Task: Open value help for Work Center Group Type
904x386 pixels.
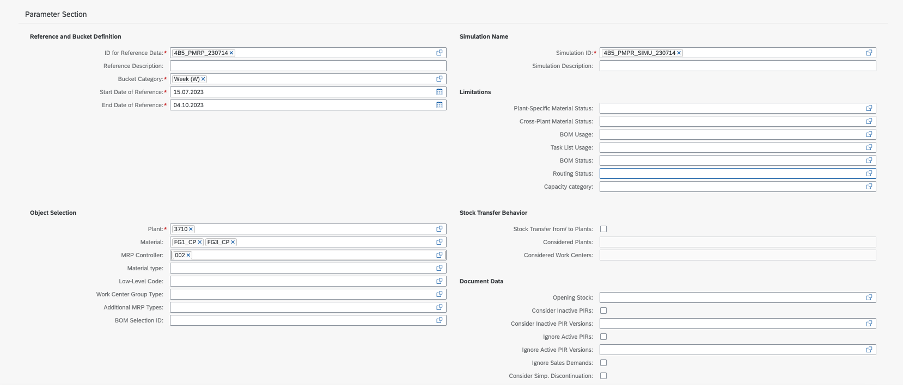Action: tap(439, 294)
